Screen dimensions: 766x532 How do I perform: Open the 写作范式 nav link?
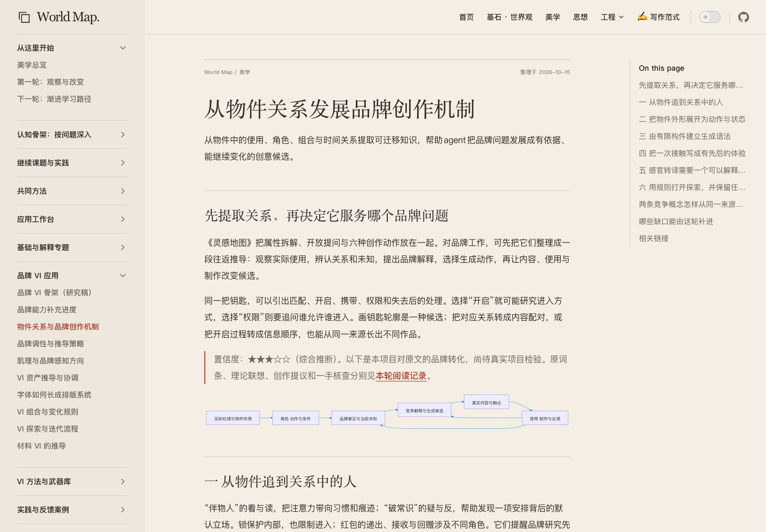[x=659, y=17]
